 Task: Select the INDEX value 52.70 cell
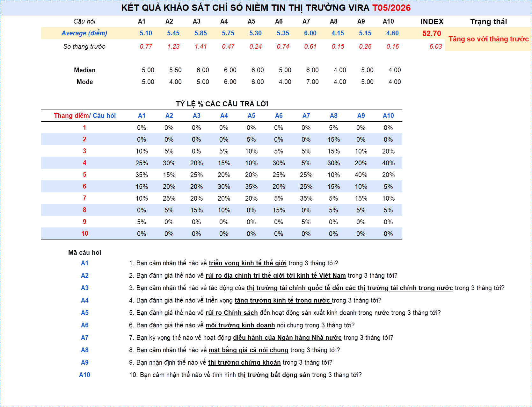[432, 33]
